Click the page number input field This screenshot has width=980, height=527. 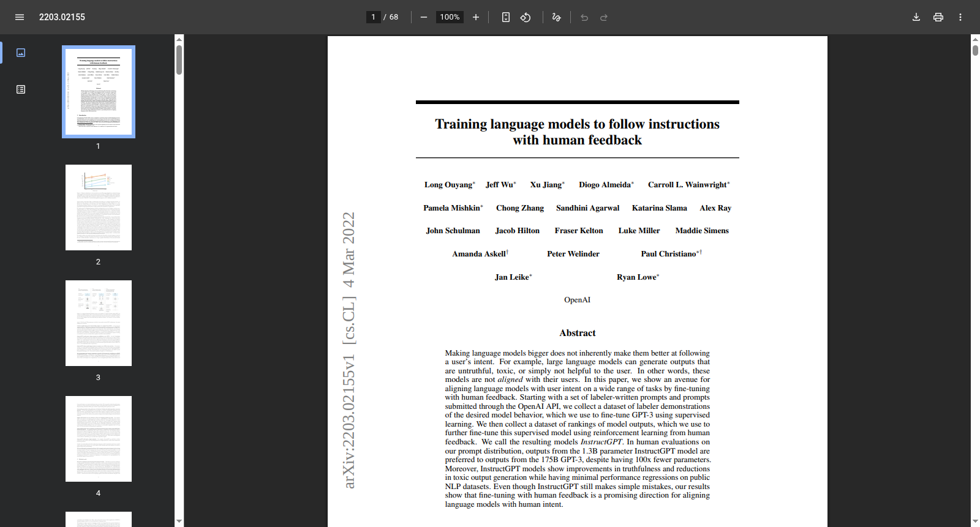click(373, 17)
